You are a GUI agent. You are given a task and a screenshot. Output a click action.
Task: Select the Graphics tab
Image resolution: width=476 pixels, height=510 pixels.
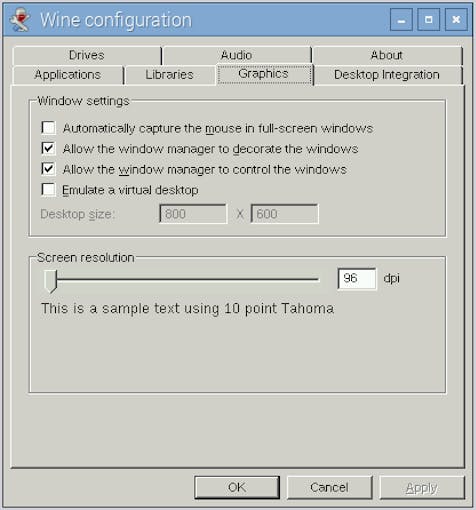(x=264, y=74)
